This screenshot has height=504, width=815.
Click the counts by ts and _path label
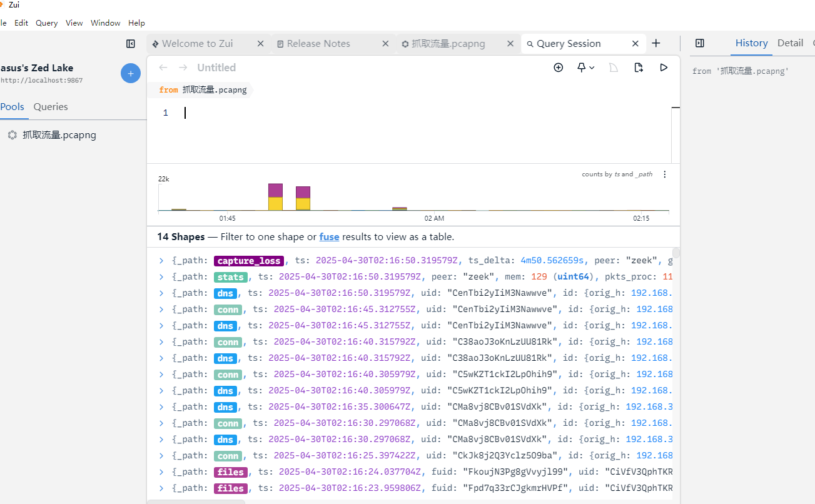coord(617,174)
